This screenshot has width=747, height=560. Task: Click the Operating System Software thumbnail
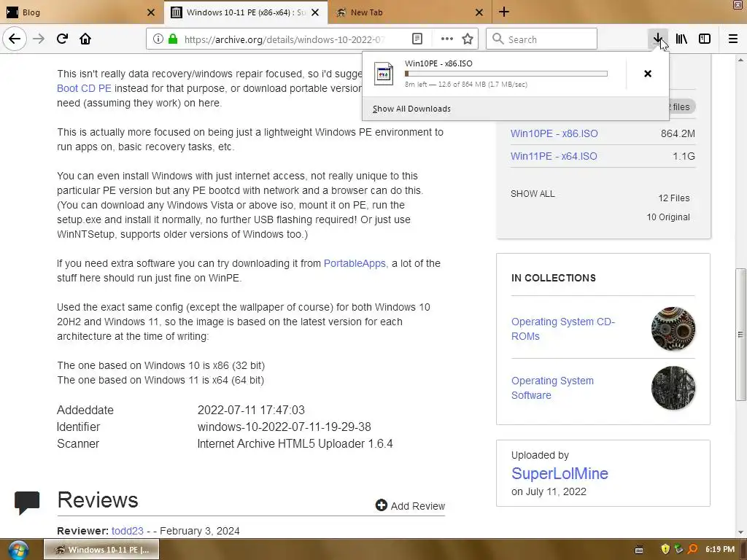[x=673, y=388]
